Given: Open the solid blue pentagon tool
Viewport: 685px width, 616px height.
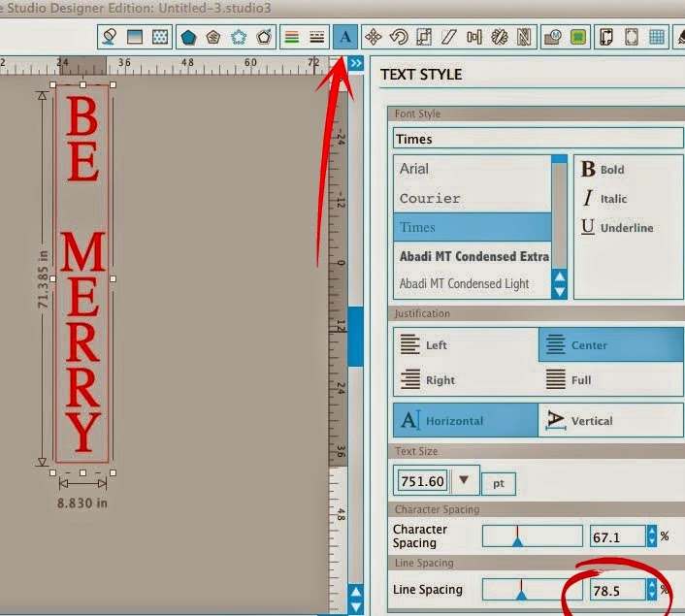Looking at the screenshot, I should [188, 37].
